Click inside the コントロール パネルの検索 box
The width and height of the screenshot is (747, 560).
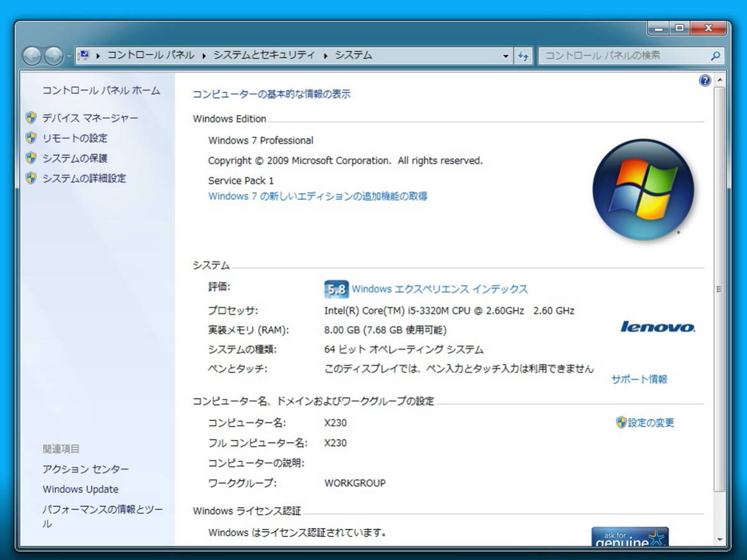[x=622, y=55]
